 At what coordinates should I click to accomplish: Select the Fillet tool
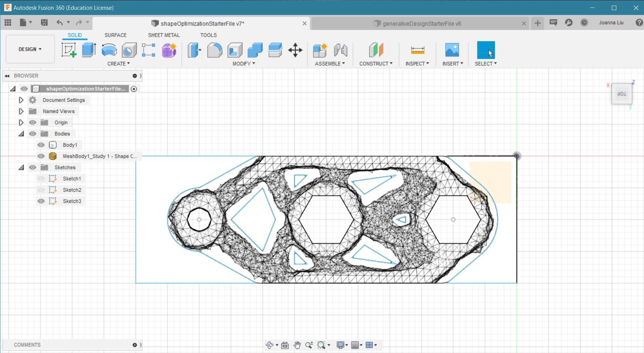coord(215,50)
